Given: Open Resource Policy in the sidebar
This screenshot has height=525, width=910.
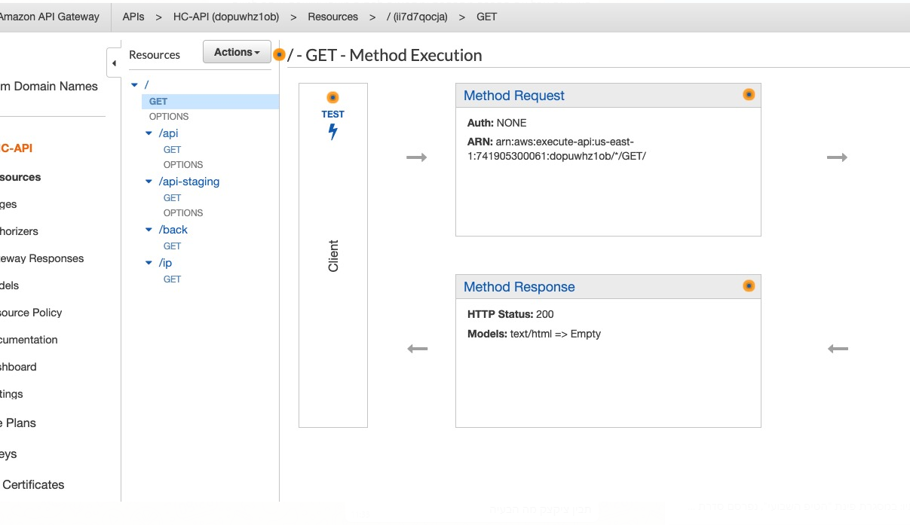Looking at the screenshot, I should (31, 312).
